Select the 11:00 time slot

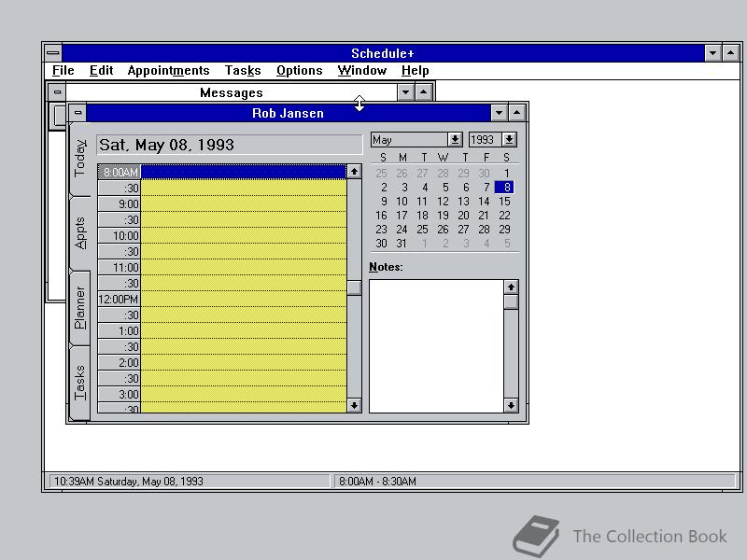pyautogui.click(x=222, y=267)
